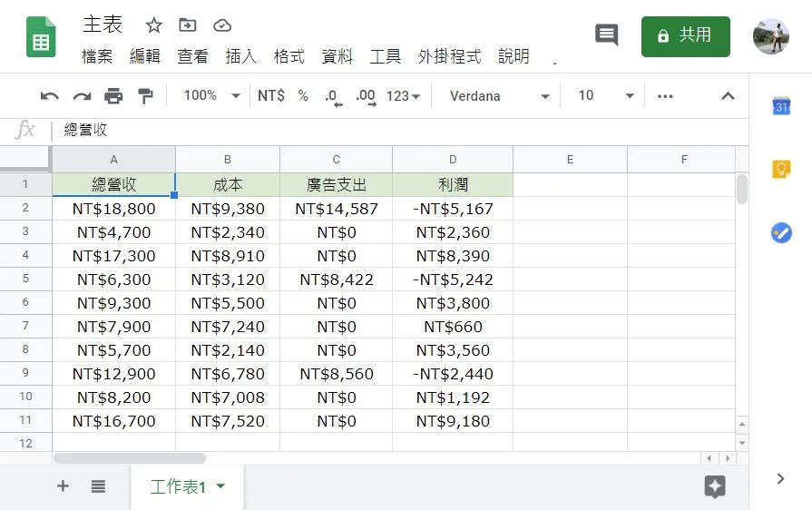Open the 資料 menu
Viewport: 812px width, 510px height.
[338, 56]
